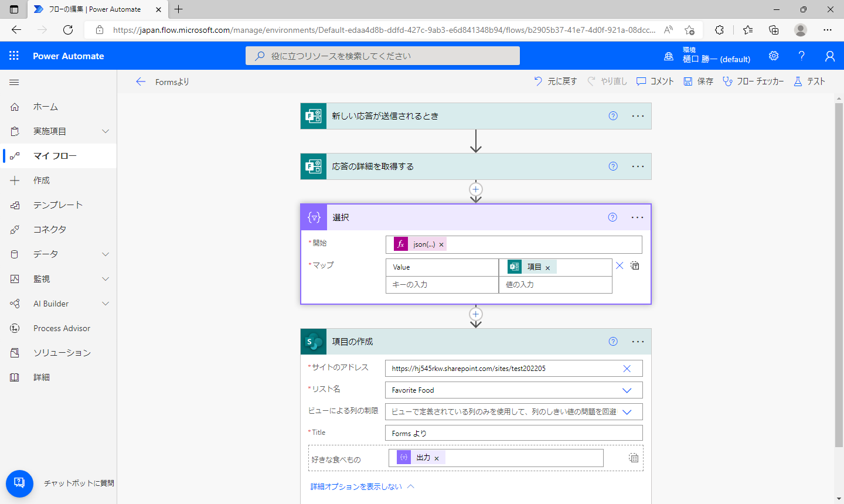The height and width of the screenshot is (504, 844).
Task: Open the browser extensions menu
Action: coord(720,30)
